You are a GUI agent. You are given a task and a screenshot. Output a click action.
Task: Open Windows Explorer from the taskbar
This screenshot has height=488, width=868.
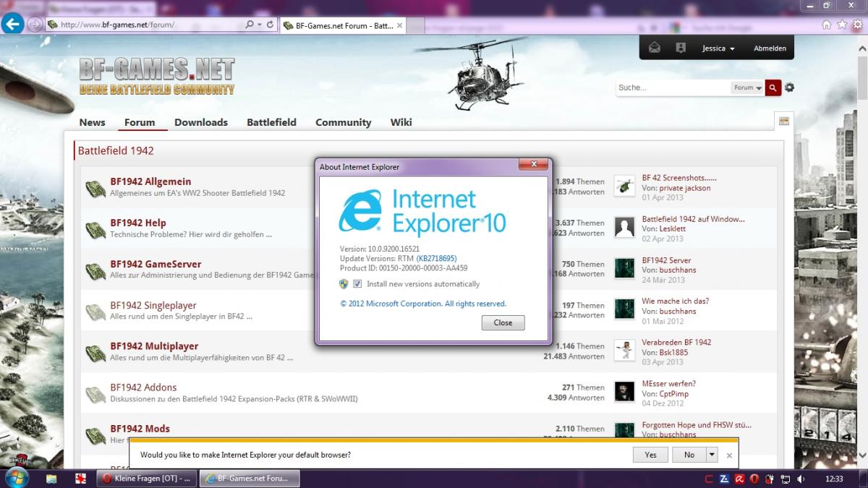click(x=51, y=478)
